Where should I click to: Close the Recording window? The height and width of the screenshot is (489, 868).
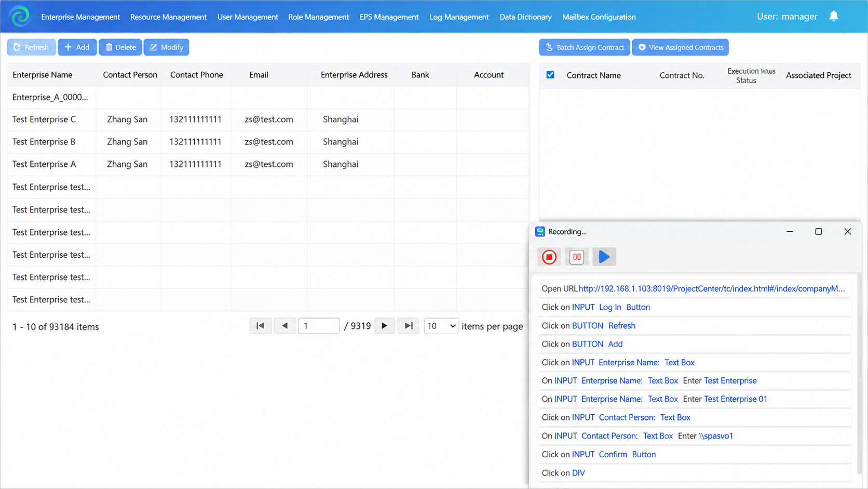click(847, 232)
